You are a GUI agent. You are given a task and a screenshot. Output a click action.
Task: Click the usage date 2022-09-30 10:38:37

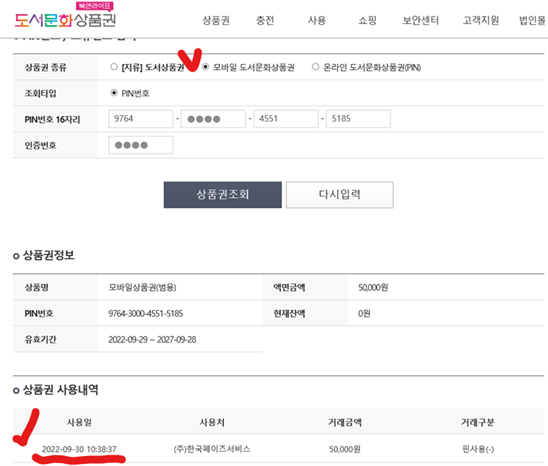[x=79, y=449]
